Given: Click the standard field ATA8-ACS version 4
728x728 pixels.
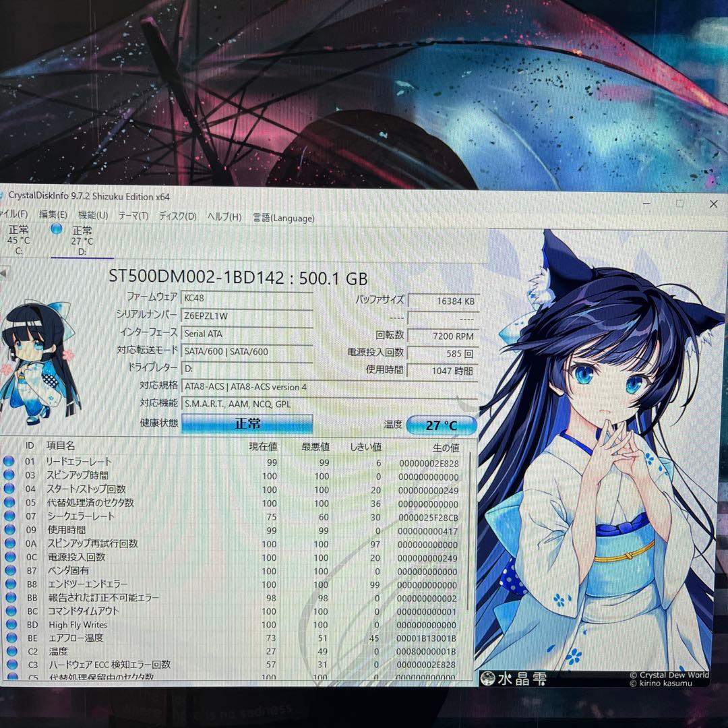Looking at the screenshot, I should (330, 387).
